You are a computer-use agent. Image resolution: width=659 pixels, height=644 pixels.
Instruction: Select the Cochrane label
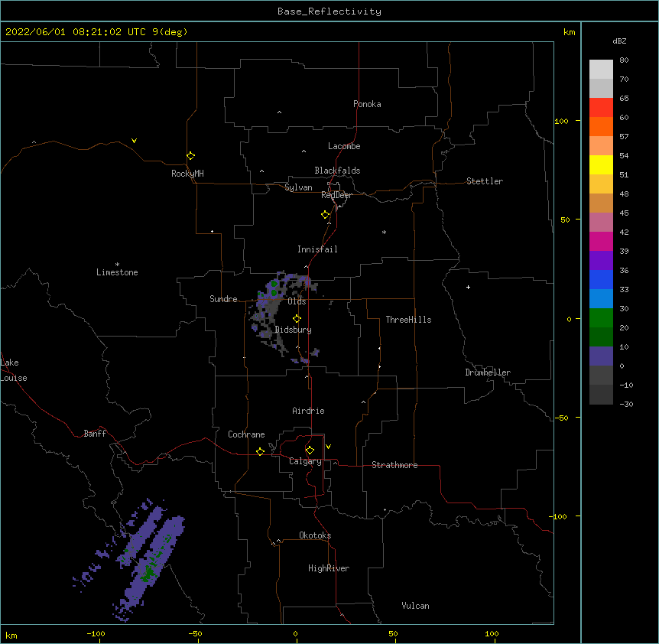coord(246,434)
